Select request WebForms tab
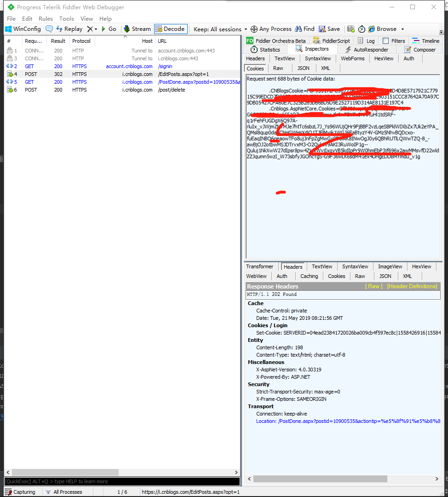 coord(353,58)
